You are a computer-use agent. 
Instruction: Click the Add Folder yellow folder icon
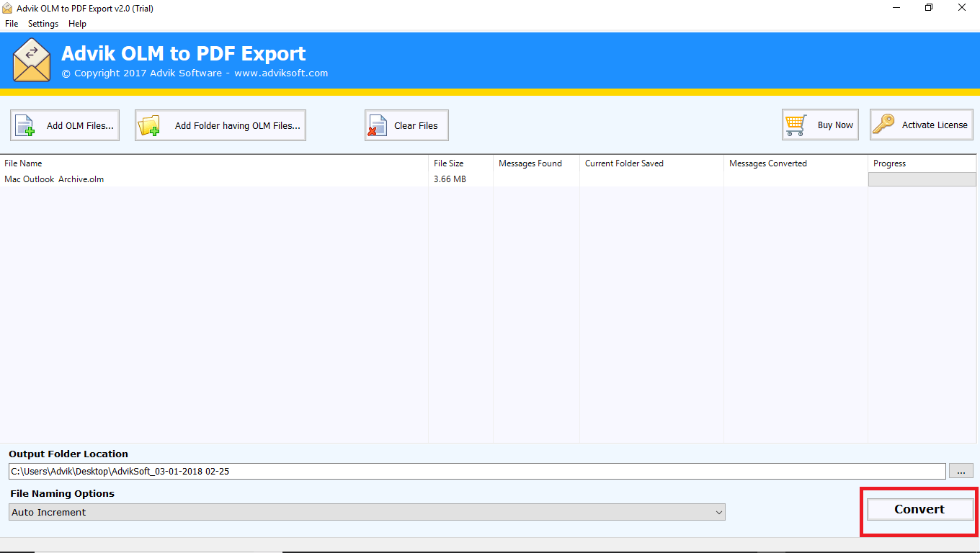click(150, 125)
